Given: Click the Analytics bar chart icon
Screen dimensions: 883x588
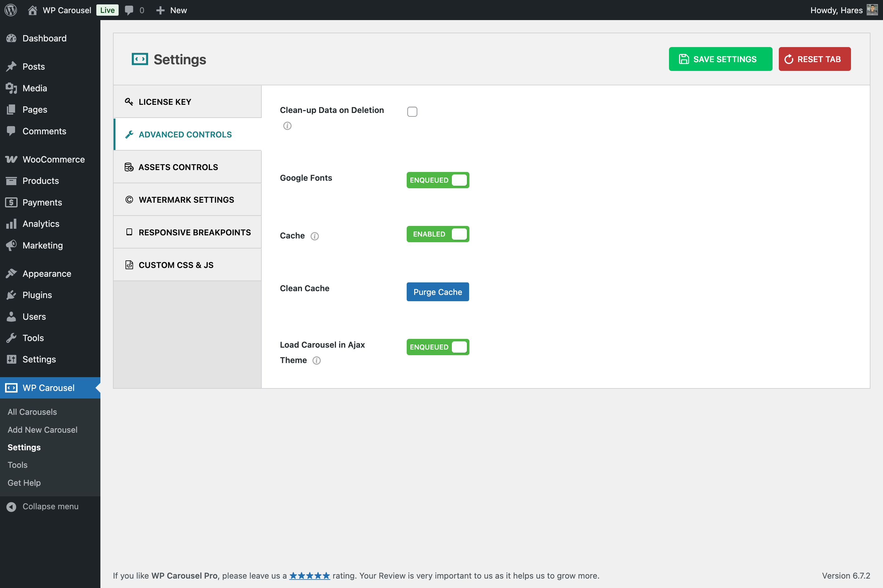Looking at the screenshot, I should (11, 224).
